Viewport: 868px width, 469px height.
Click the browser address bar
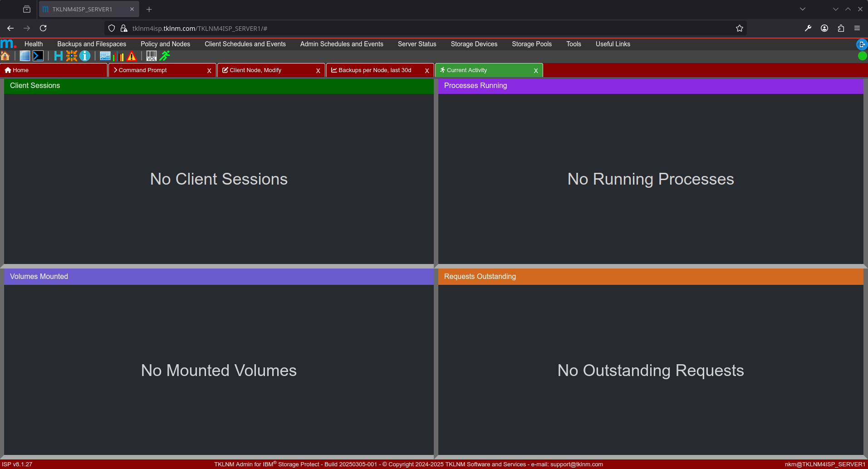point(408,28)
